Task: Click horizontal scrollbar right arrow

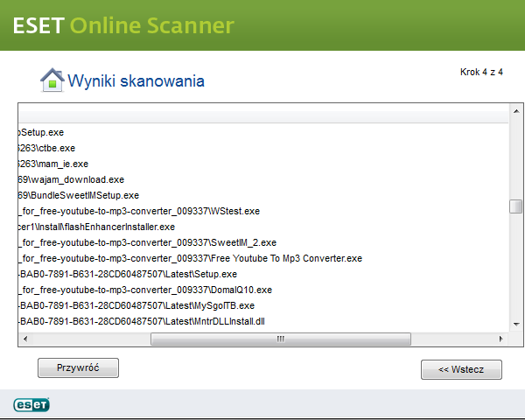Action: point(501,339)
